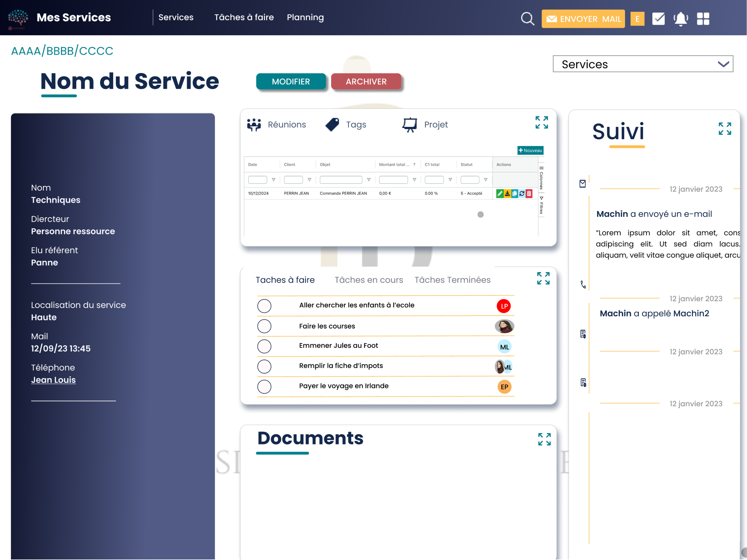Check off 'Emmener Jules au Foot' task
Image resolution: width=747 pixels, height=560 pixels.
tap(264, 347)
